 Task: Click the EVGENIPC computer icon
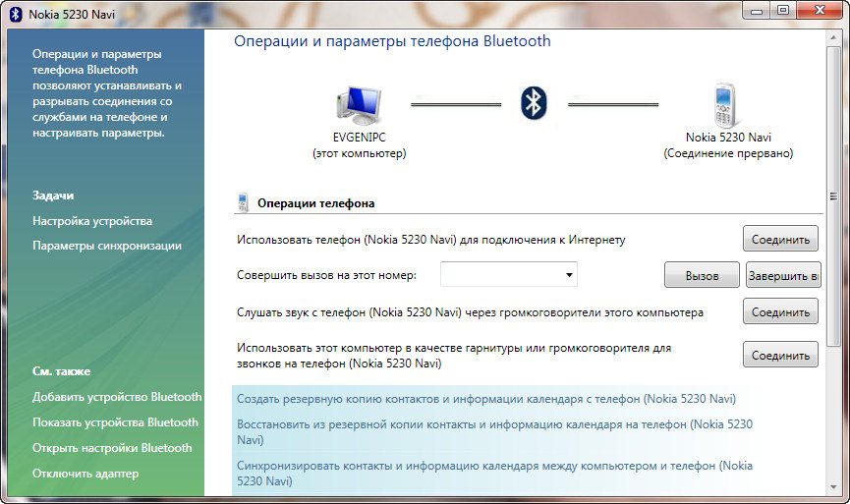[358, 104]
